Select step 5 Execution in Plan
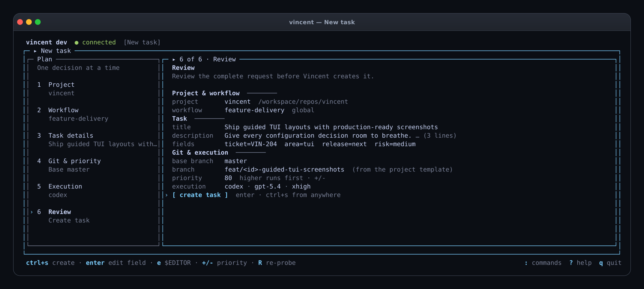Viewport: 644px width, 289px height. coord(59,187)
